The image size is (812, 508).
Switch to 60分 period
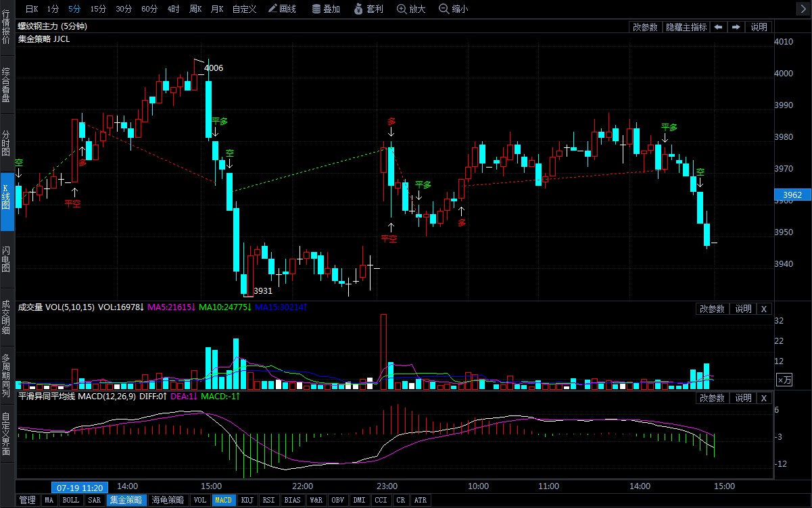pos(149,9)
